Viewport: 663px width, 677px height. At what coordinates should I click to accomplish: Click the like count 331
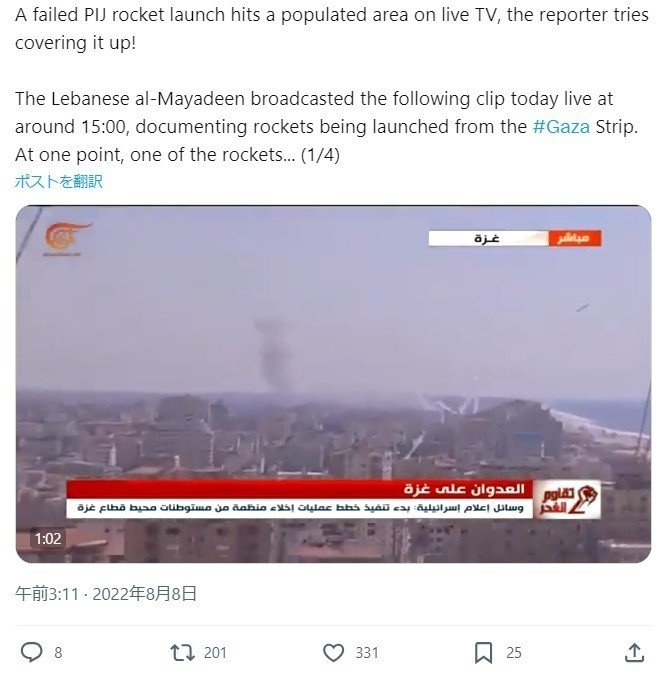367,652
